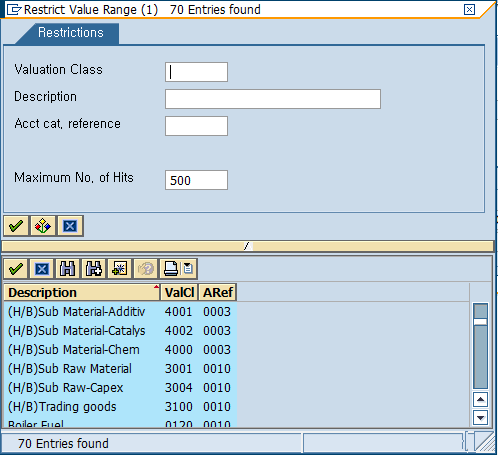Click valuation class value 4000
This screenshot has height=455, width=498.
click(x=179, y=350)
